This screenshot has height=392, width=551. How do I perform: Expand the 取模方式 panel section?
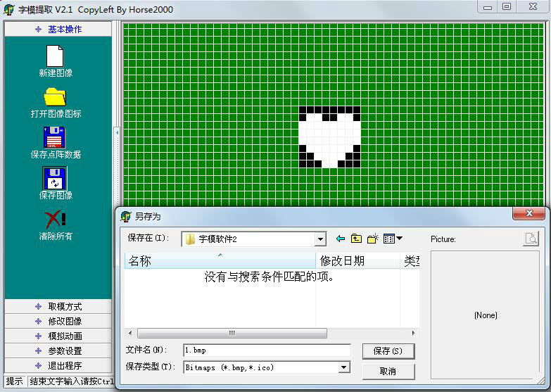point(58,306)
